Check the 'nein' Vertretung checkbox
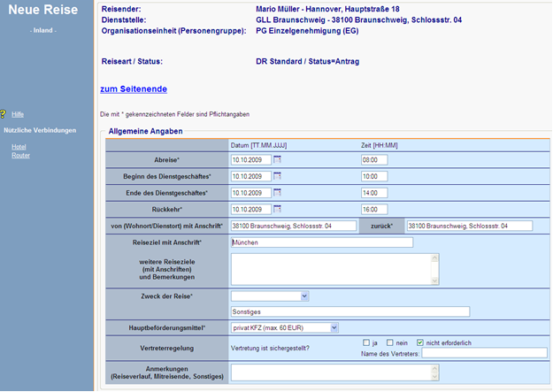Image resolution: width=553 pixels, height=392 pixels. [389, 342]
